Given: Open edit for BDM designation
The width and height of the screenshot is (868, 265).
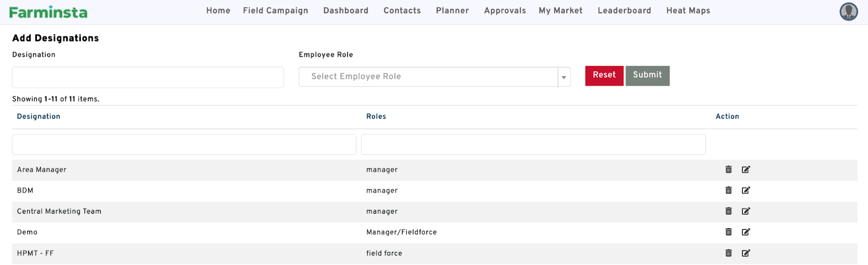Looking at the screenshot, I should point(746,190).
